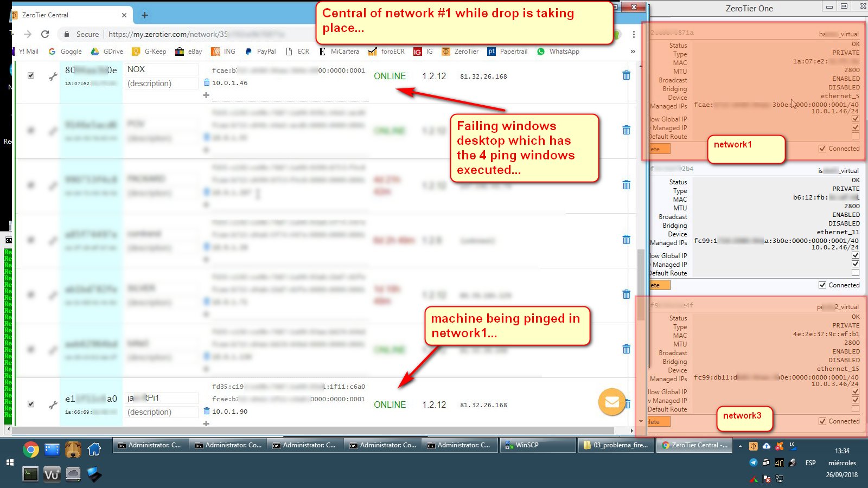Open the Vu+ app in taskbar
The image size is (868, 488).
pos(52,474)
